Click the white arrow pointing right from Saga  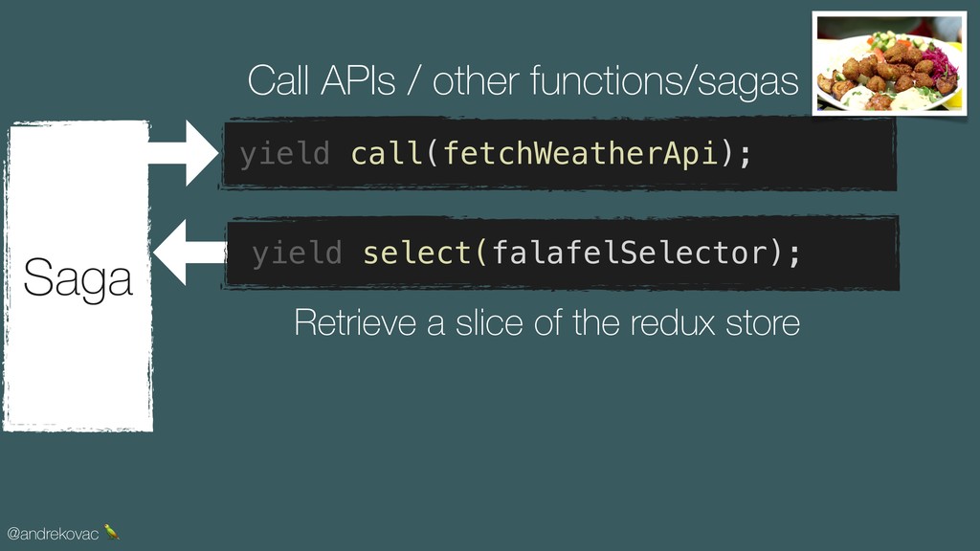point(183,152)
